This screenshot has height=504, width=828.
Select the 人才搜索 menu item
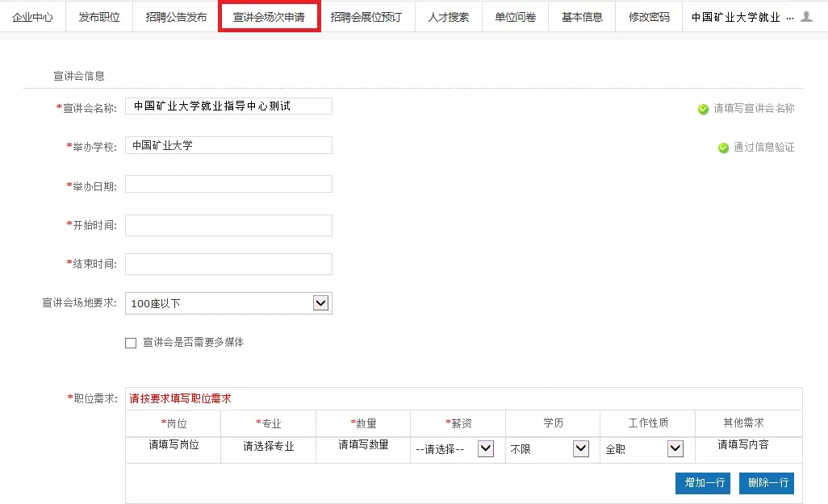pos(448,17)
